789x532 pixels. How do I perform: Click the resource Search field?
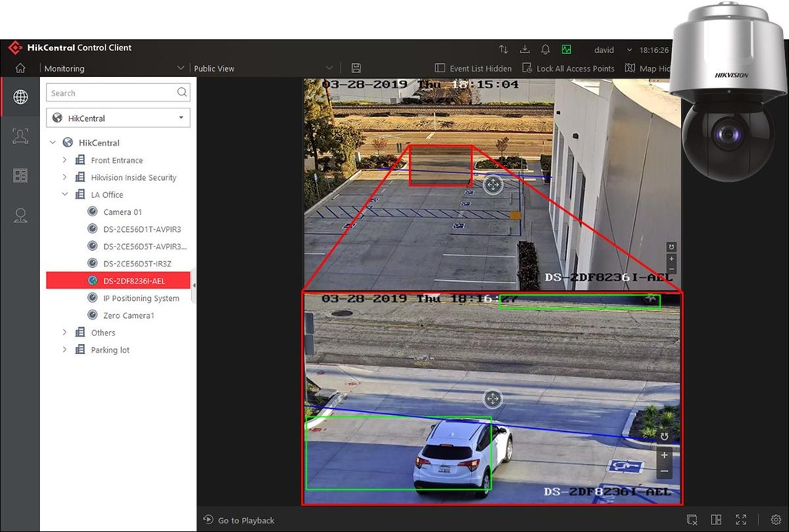coord(118,92)
